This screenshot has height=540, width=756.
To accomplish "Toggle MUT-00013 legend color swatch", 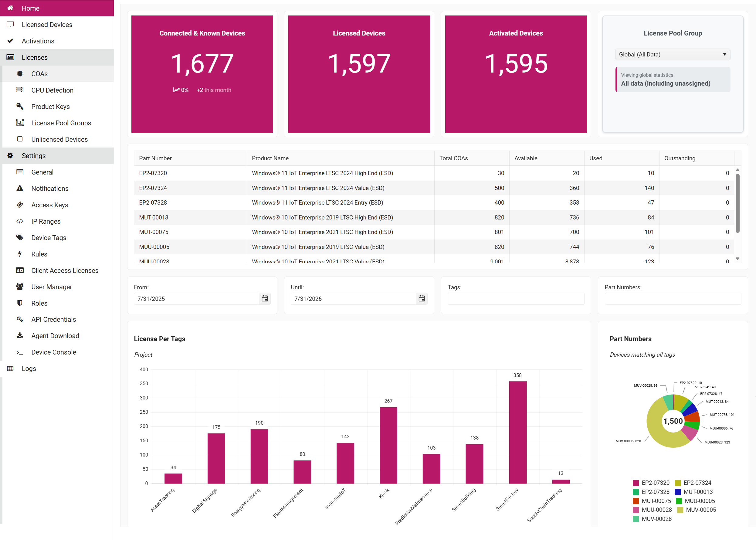I will (677, 492).
